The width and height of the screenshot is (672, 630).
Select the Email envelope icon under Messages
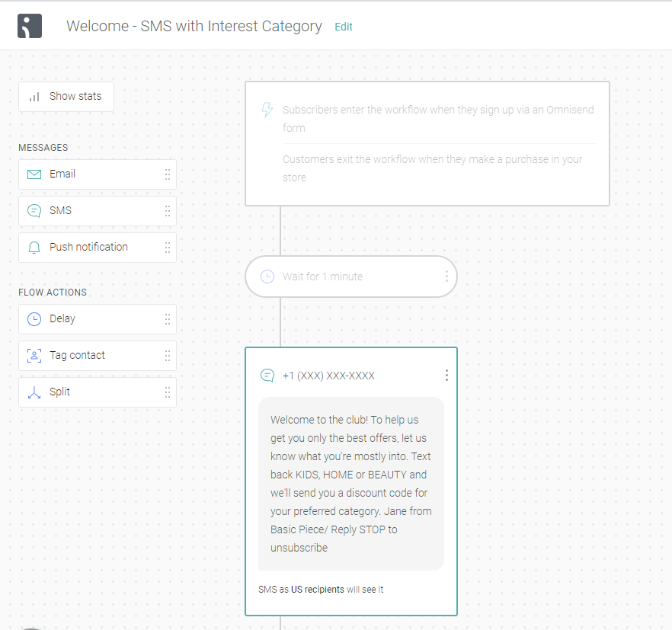point(34,174)
